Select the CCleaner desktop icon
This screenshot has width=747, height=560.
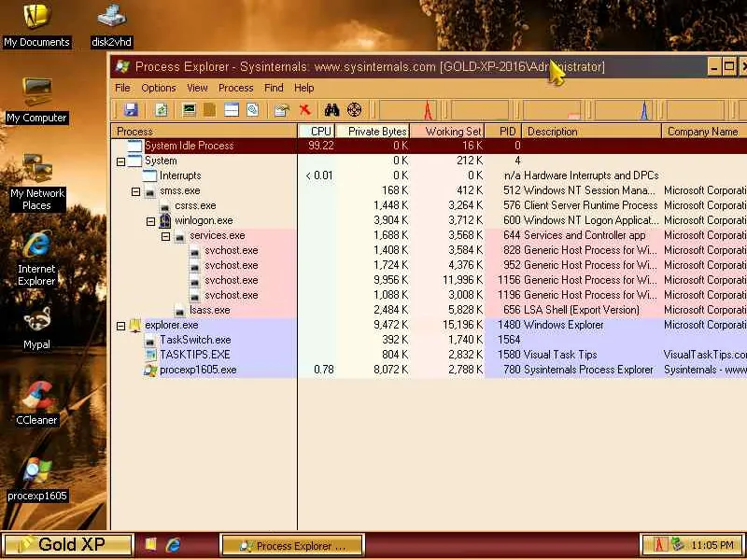(36, 403)
